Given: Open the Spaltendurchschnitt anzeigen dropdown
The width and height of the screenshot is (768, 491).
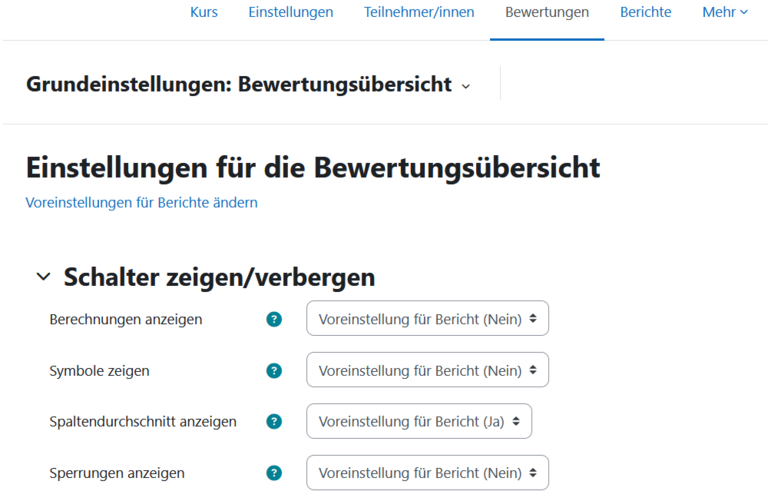Looking at the screenshot, I should point(418,421).
